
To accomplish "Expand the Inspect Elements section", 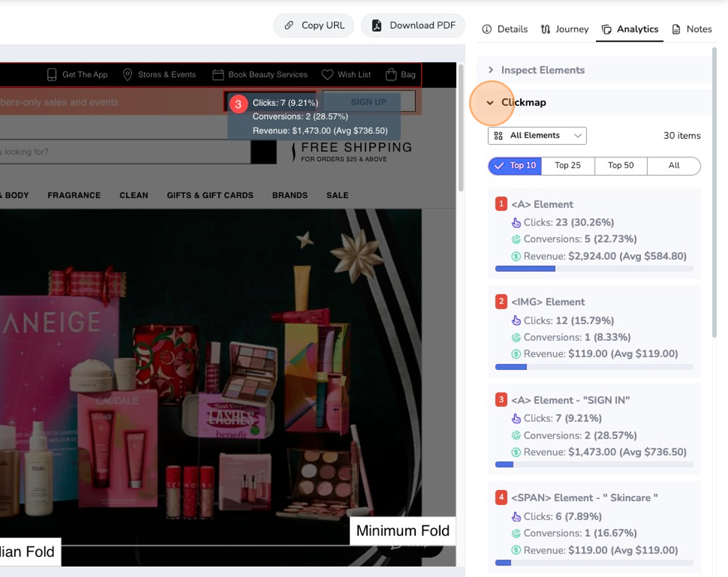I will tap(594, 70).
